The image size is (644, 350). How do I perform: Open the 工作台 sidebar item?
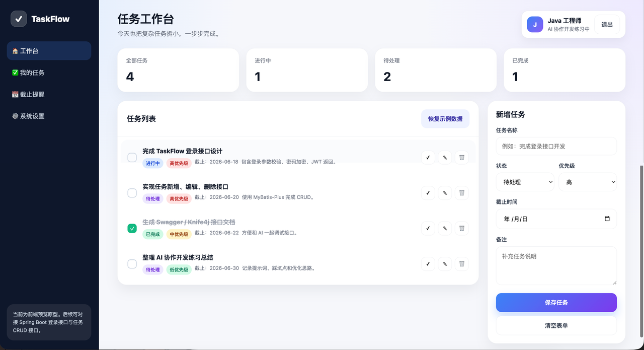[x=49, y=51]
